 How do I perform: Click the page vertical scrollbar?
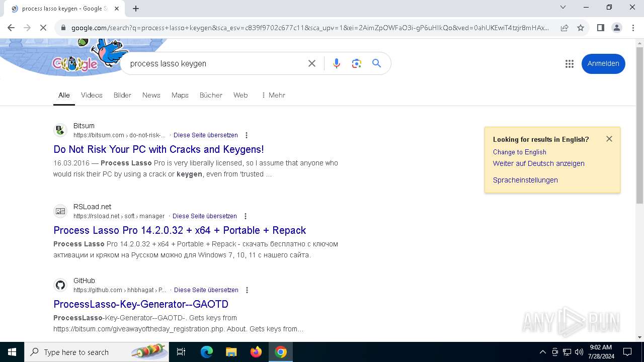[x=639, y=126]
